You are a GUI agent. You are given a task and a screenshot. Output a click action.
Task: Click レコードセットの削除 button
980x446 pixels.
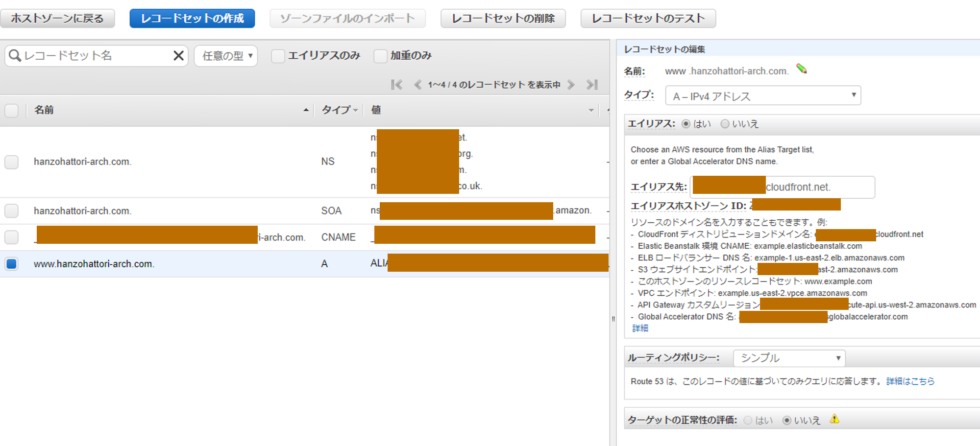click(x=503, y=19)
